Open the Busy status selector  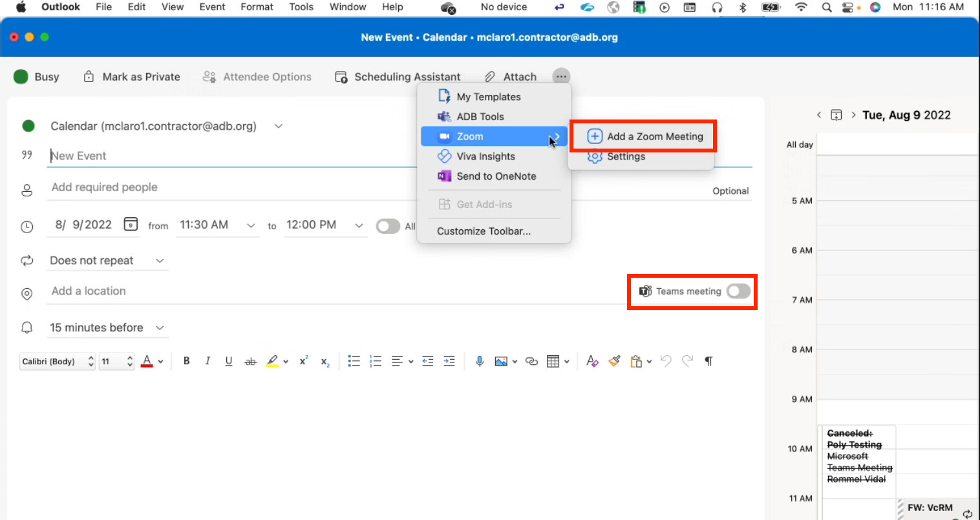pos(36,77)
